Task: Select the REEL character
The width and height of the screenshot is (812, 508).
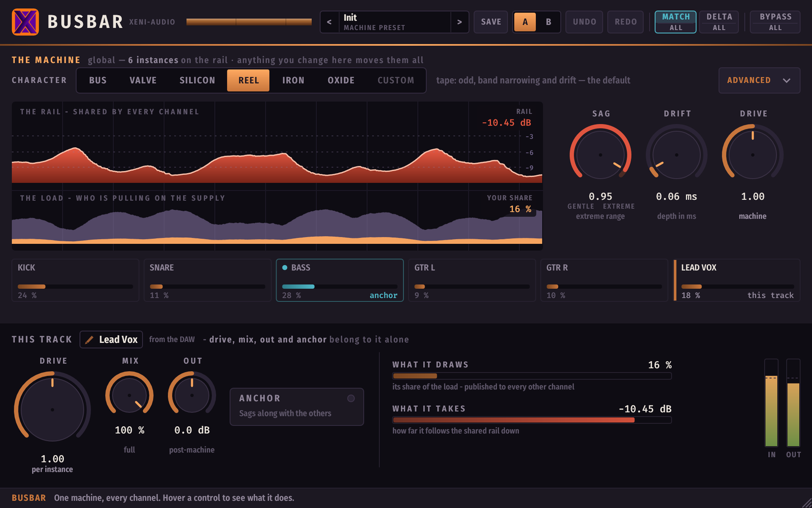Action: coord(248,80)
